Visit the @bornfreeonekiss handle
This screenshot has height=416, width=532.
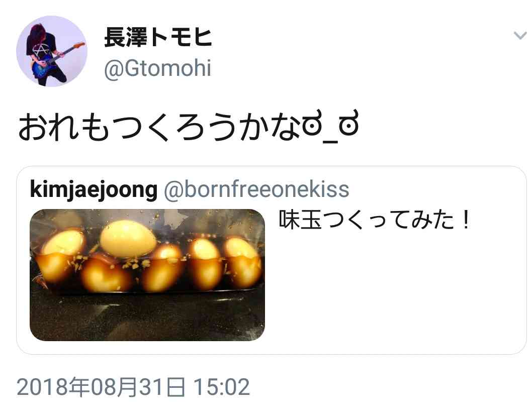(256, 189)
